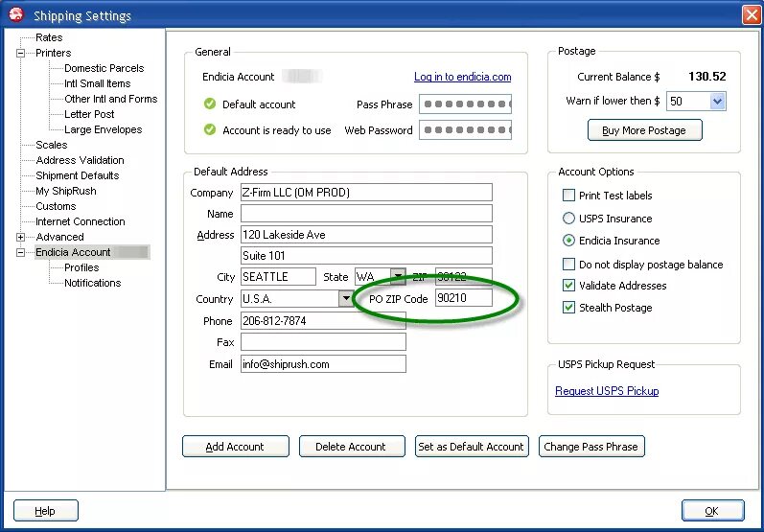Toggle the Stealth Postage checkbox
Viewport: 764px width, 532px height.
coord(568,308)
